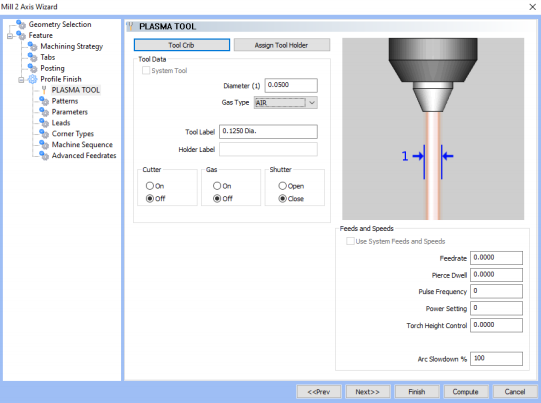Open the Tool Crib

[x=182, y=45]
